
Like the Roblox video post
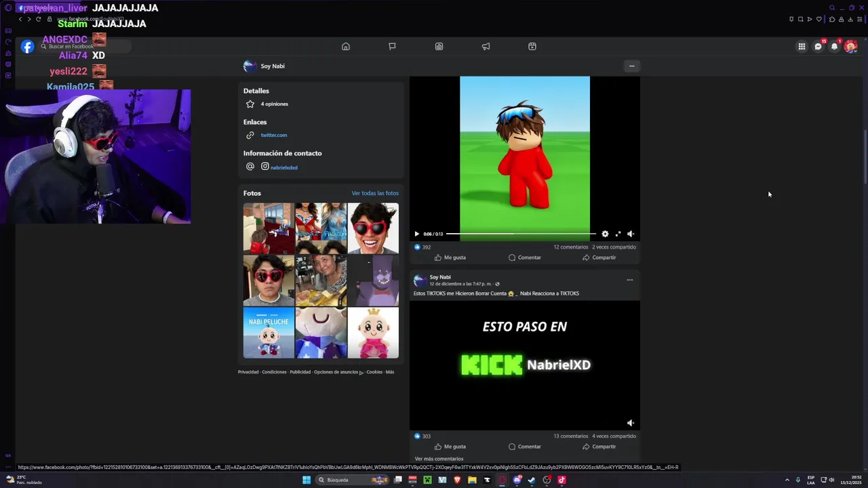coord(450,258)
